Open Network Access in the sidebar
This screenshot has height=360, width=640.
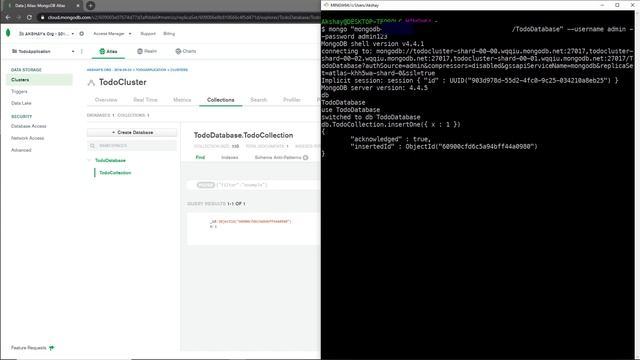tap(27, 138)
